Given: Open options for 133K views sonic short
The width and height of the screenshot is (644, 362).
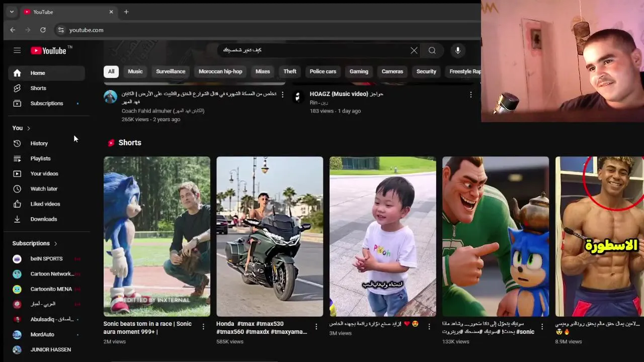Looking at the screenshot, I should click(542, 327).
